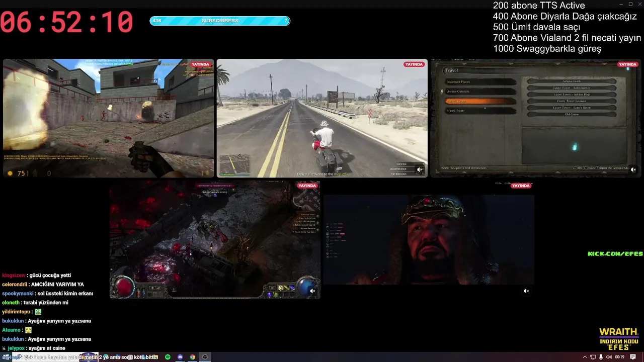Click YAYINDA badge on Path of Exile stream
This screenshot has width=644, height=362.
[307, 186]
